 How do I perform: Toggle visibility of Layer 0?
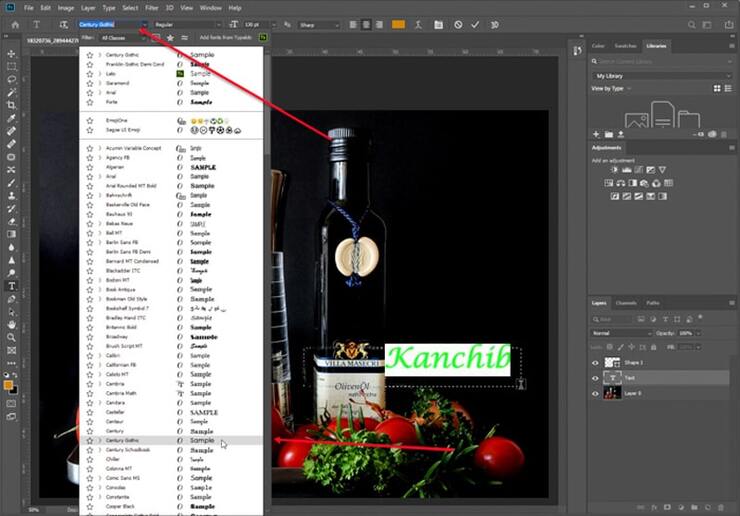pos(597,393)
